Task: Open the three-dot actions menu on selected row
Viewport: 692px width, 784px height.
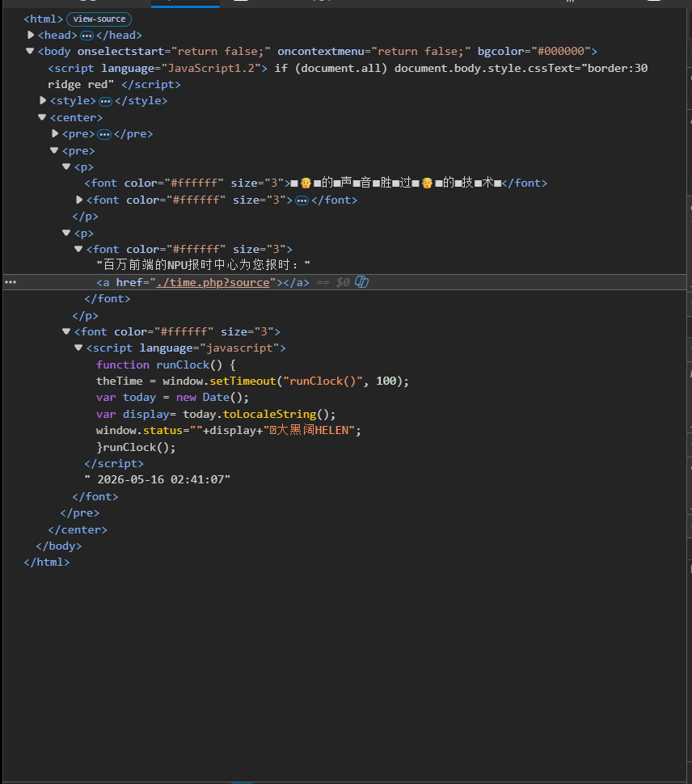Action: click(11, 282)
